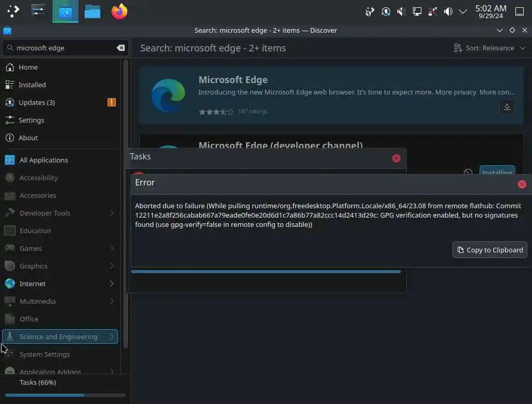Select All Applications category

(x=60, y=160)
